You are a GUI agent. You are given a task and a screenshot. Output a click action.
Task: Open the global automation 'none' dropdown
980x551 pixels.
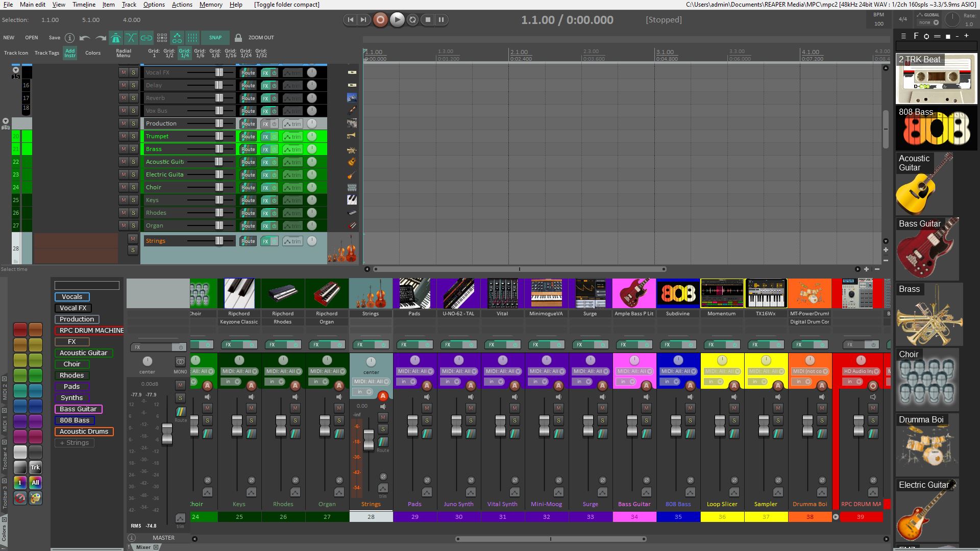point(928,22)
